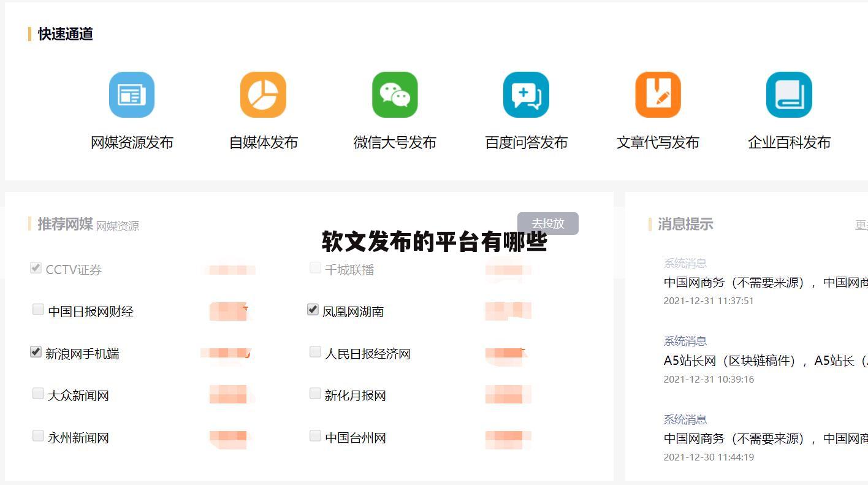868x485 pixels.
Task: Check the 人民日报经济网 option
Action: click(x=315, y=351)
